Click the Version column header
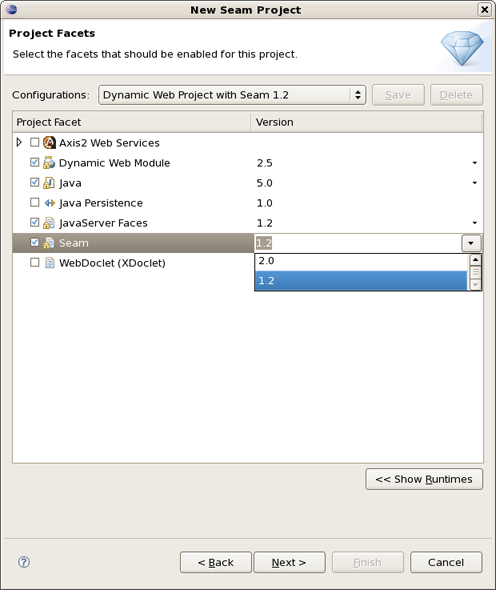The width and height of the screenshot is (496, 590). pyautogui.click(x=366, y=122)
